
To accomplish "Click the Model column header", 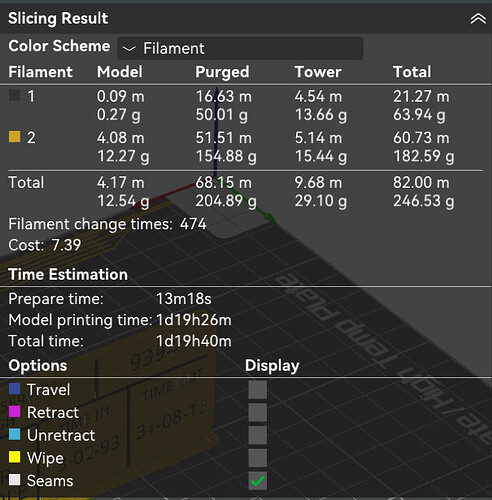I will click(x=120, y=72).
